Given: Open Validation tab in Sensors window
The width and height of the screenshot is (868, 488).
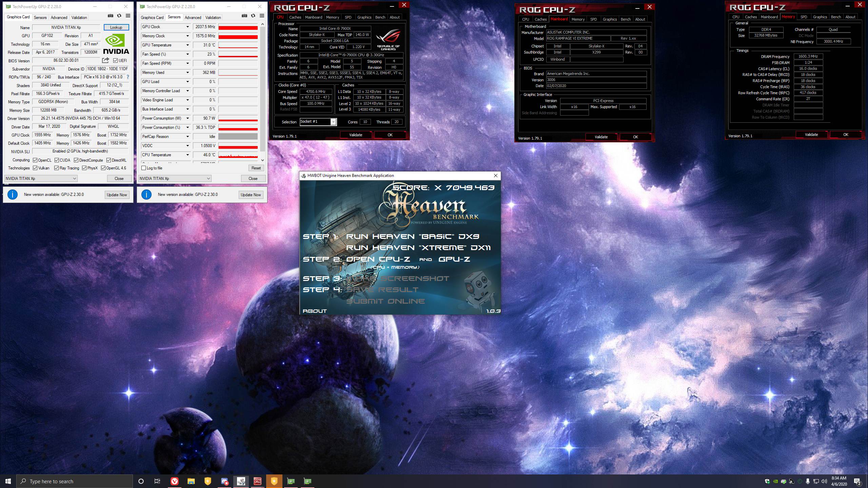Looking at the screenshot, I should pyautogui.click(x=213, y=17).
